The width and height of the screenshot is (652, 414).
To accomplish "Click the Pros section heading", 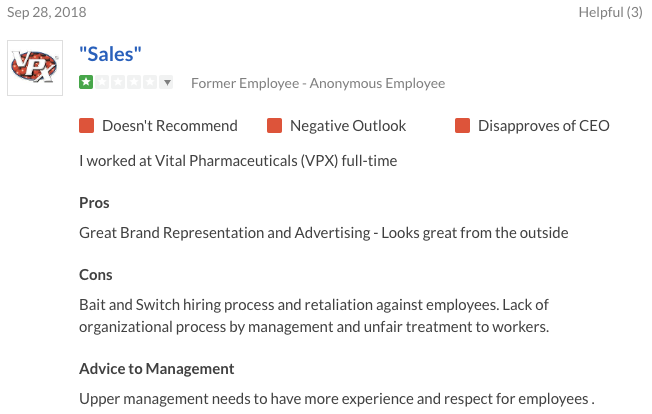I will click(x=94, y=203).
